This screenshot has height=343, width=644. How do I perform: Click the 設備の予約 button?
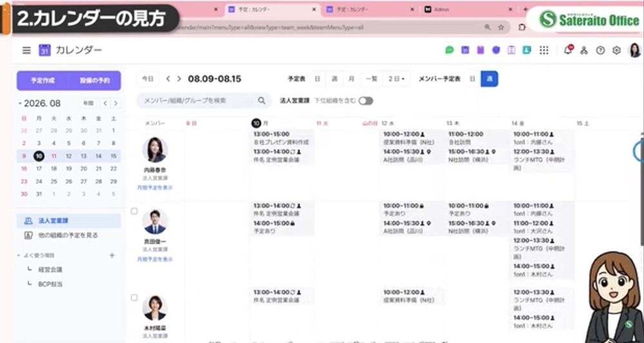[x=95, y=81]
